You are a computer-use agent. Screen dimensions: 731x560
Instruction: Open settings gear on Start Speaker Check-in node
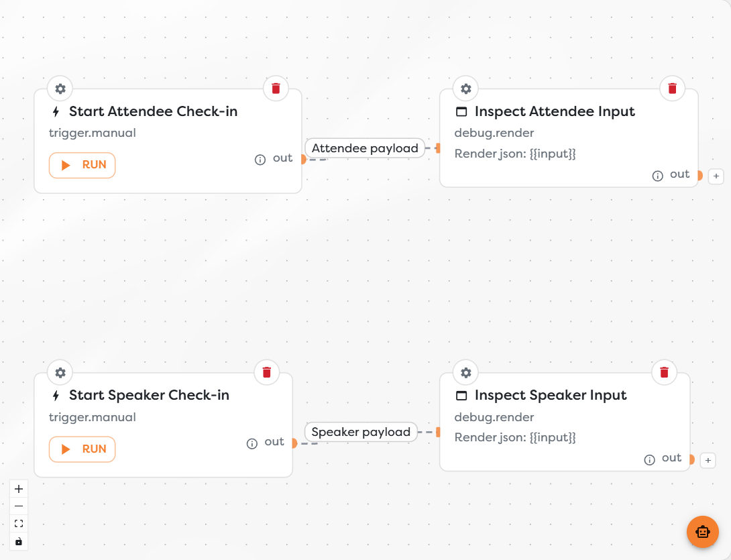(60, 373)
